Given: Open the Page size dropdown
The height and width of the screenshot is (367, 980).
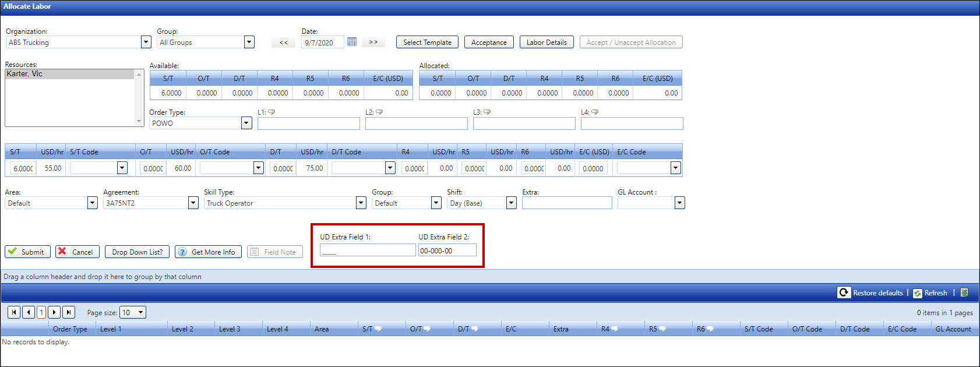Looking at the screenshot, I should point(140,313).
